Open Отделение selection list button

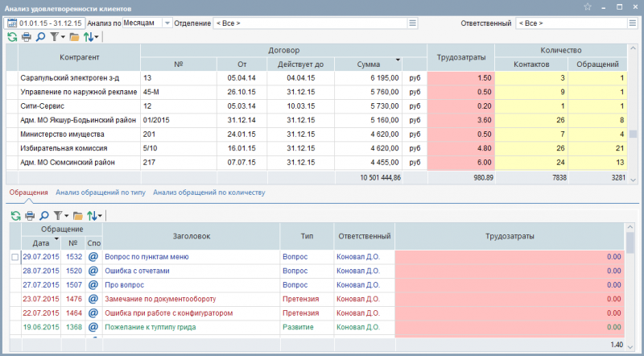(413, 23)
